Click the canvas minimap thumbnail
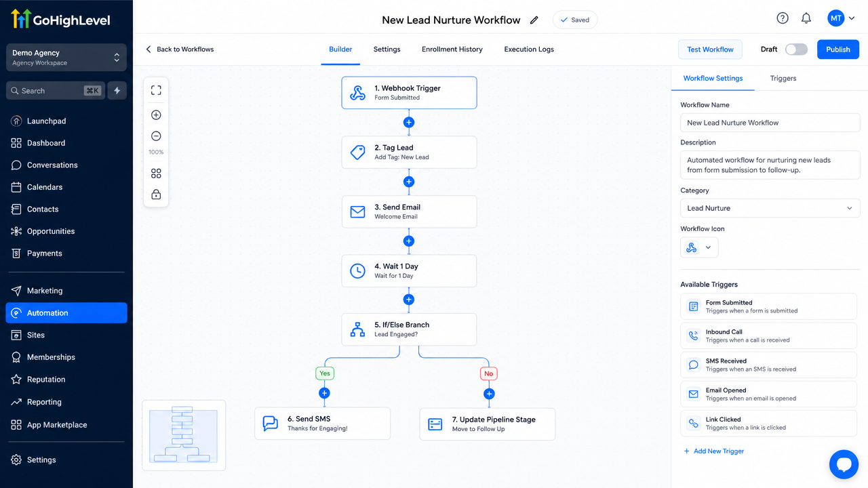 click(x=184, y=435)
